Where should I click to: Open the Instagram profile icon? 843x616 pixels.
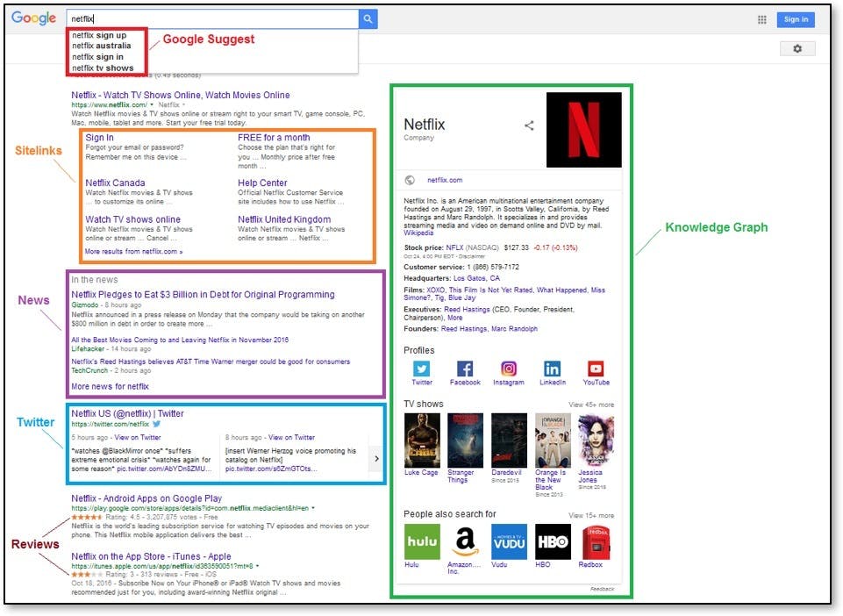[x=509, y=369]
